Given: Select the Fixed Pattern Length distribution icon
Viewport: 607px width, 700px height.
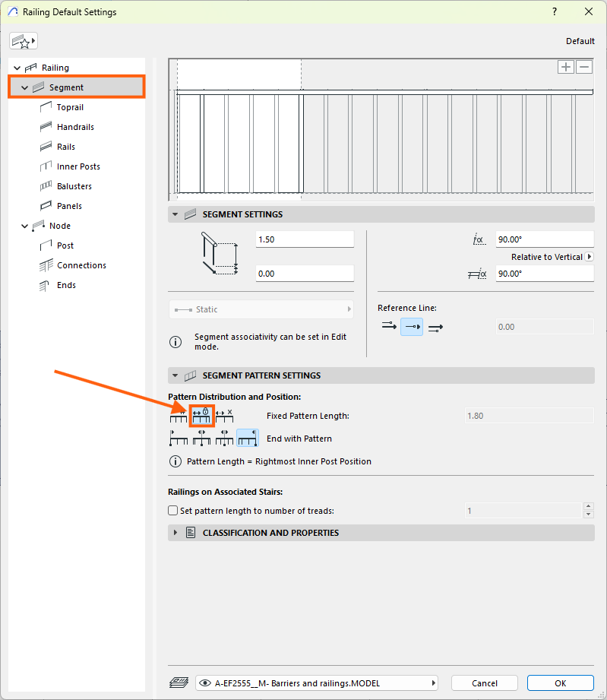Looking at the screenshot, I should coord(201,415).
